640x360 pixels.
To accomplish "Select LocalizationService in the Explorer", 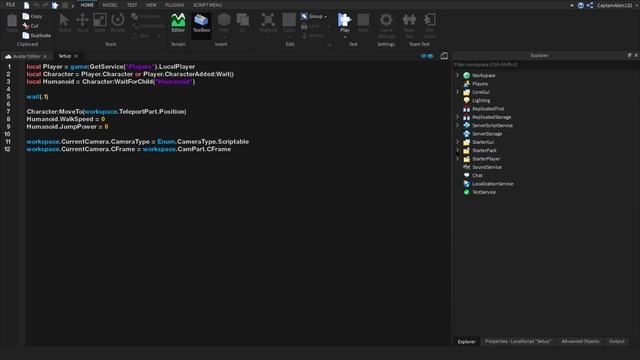I will tap(493, 184).
